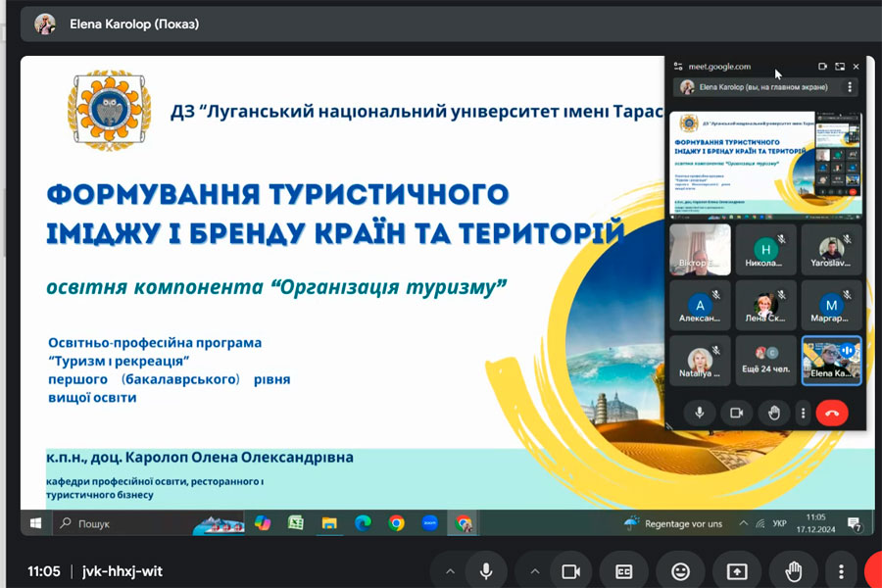The image size is (882, 588).
Task: Click the present screen icon
Action: pos(736,571)
